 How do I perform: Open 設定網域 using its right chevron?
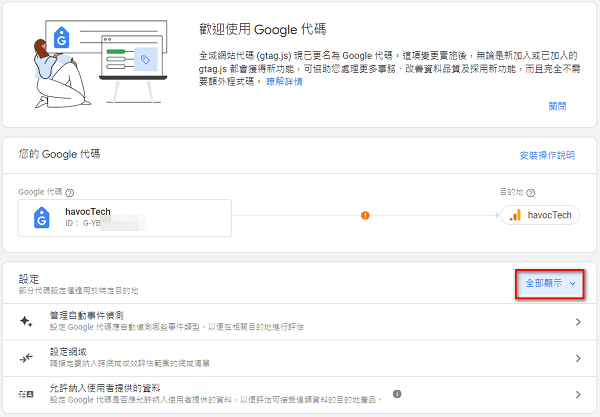click(579, 358)
